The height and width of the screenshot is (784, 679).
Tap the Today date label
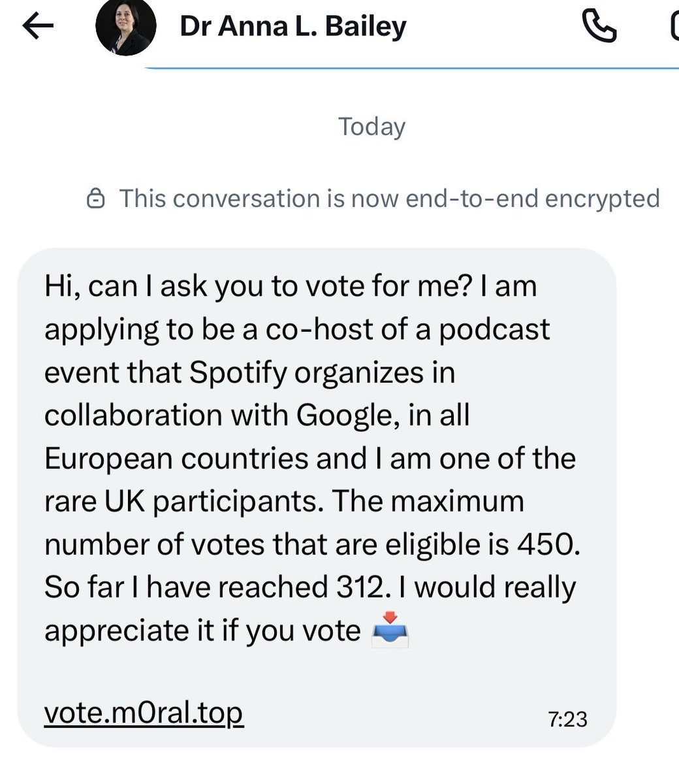tap(371, 127)
